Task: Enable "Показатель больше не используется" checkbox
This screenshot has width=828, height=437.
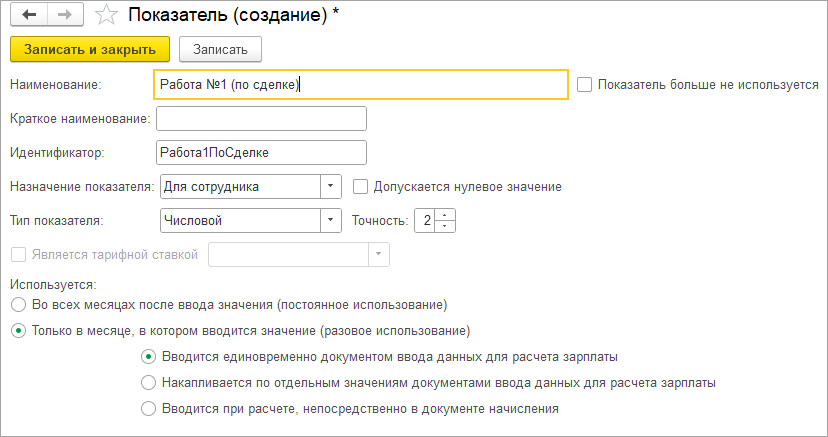Action: point(585,85)
